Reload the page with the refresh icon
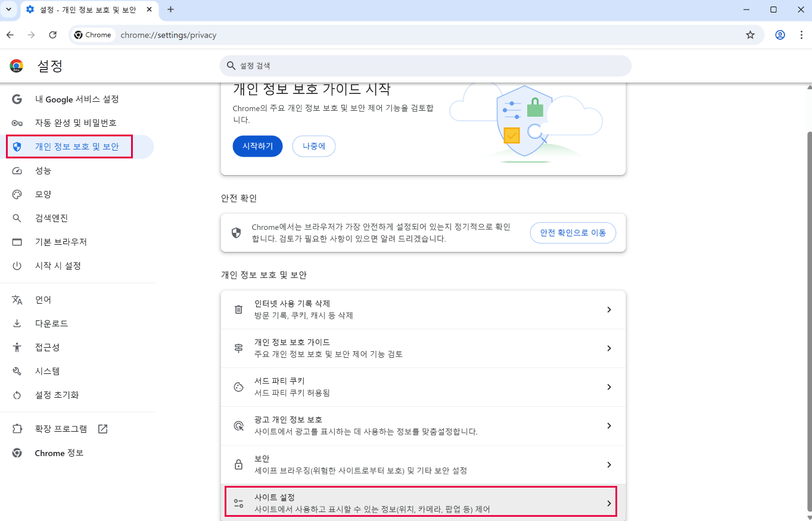812x521 pixels. tap(52, 35)
